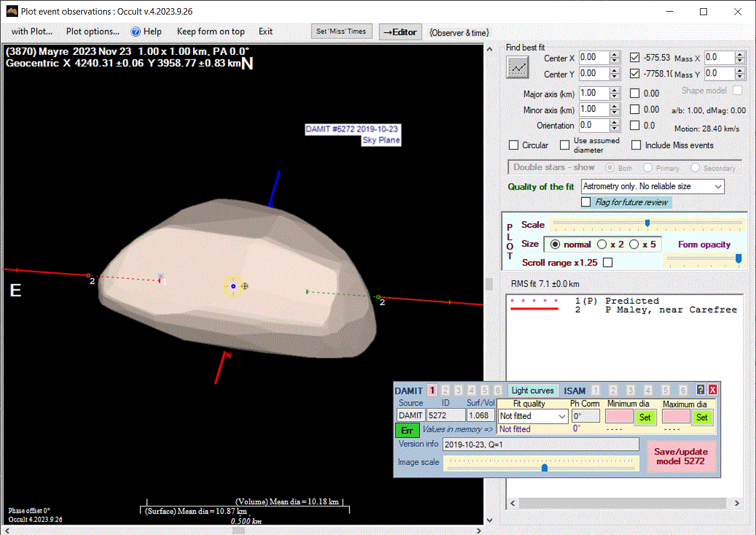Select DAMIT model number 1
Viewport: 756px width, 535px height.
point(432,390)
